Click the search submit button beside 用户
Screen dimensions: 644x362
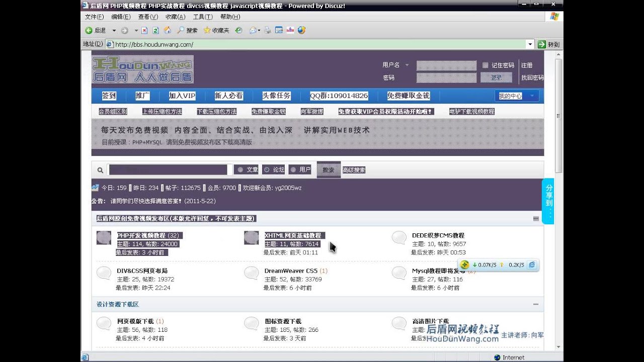tap(329, 170)
